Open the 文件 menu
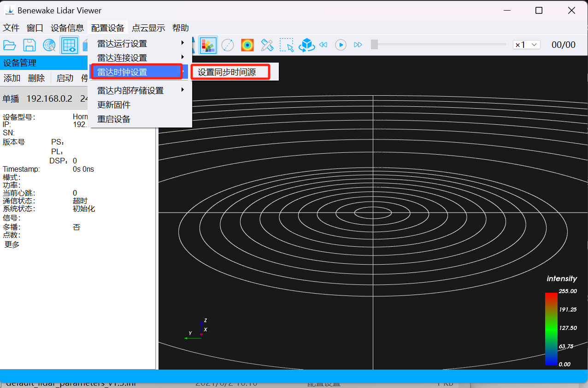Screen dimensions: 588x388 [x=11, y=28]
